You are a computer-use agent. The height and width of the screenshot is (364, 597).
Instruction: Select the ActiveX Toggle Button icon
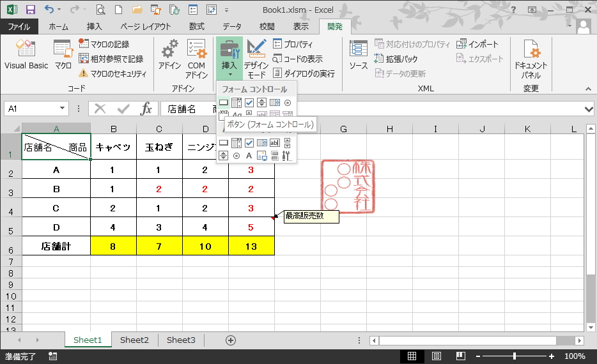(274, 156)
